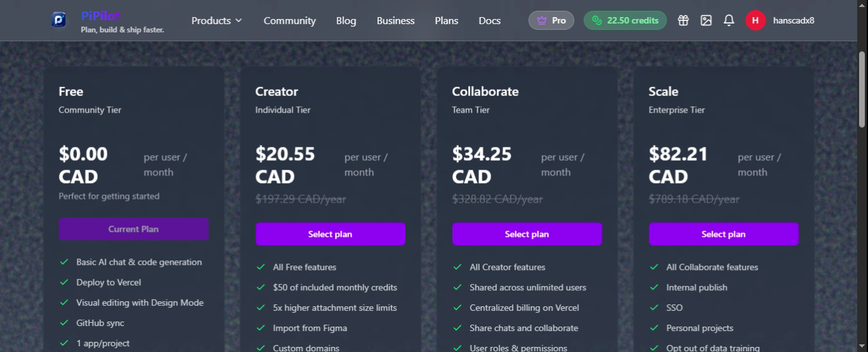Screen dimensions: 868x352
Task: Click the Current Plan button
Action: point(133,229)
